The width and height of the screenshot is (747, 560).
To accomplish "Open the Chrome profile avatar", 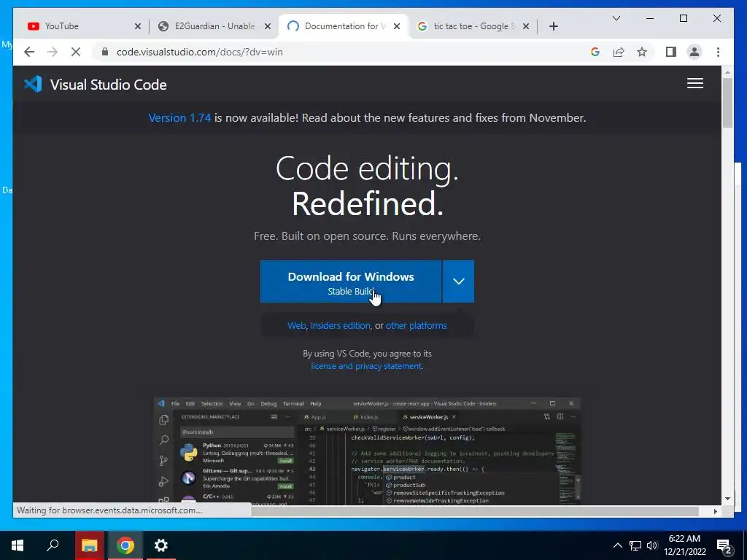I will tap(694, 52).
